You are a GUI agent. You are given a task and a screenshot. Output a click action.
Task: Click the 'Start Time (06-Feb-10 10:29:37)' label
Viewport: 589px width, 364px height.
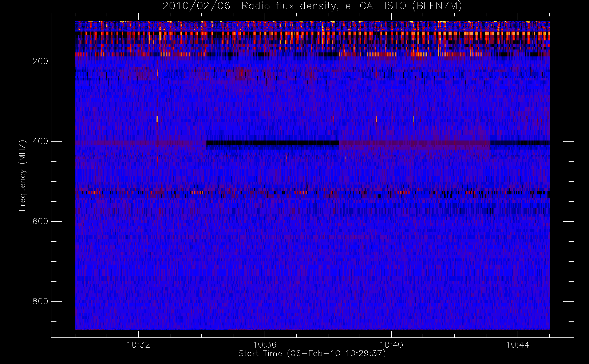(312, 353)
